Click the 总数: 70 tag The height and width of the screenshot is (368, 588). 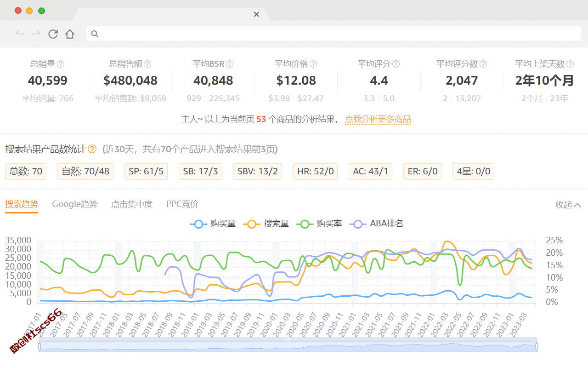click(26, 172)
